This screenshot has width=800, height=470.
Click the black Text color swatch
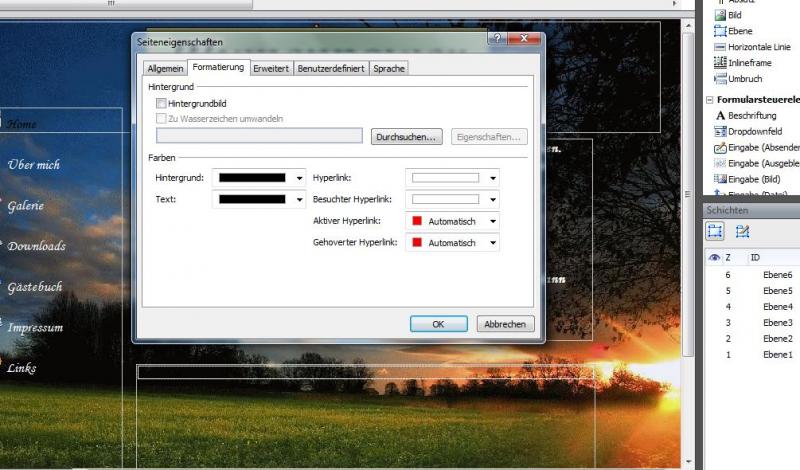pyautogui.click(x=252, y=199)
